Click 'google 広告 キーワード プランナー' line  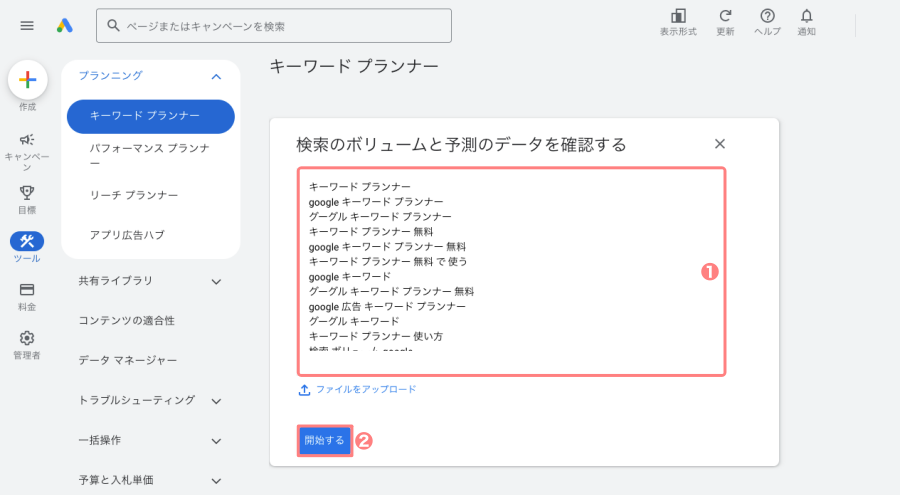click(387, 306)
